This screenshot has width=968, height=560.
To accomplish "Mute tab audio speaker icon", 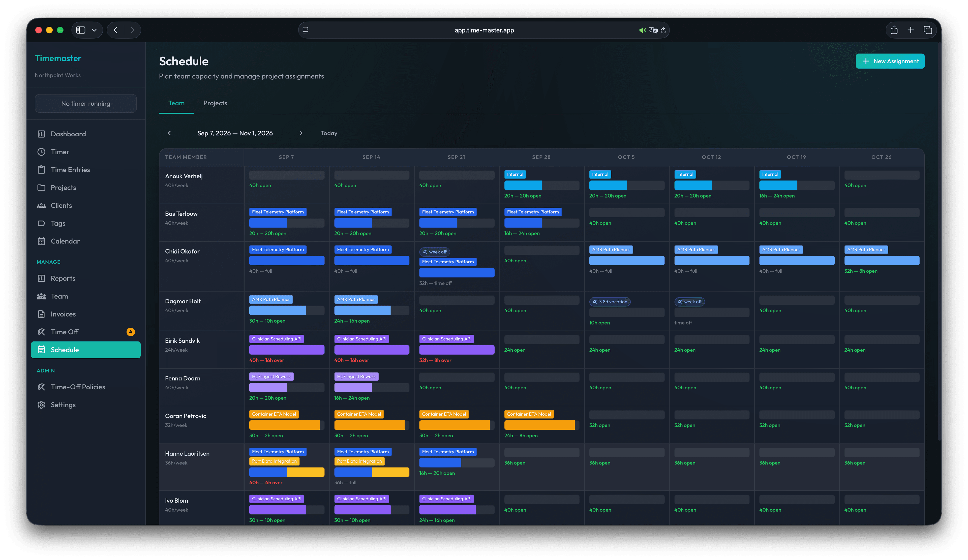I will tap(642, 30).
